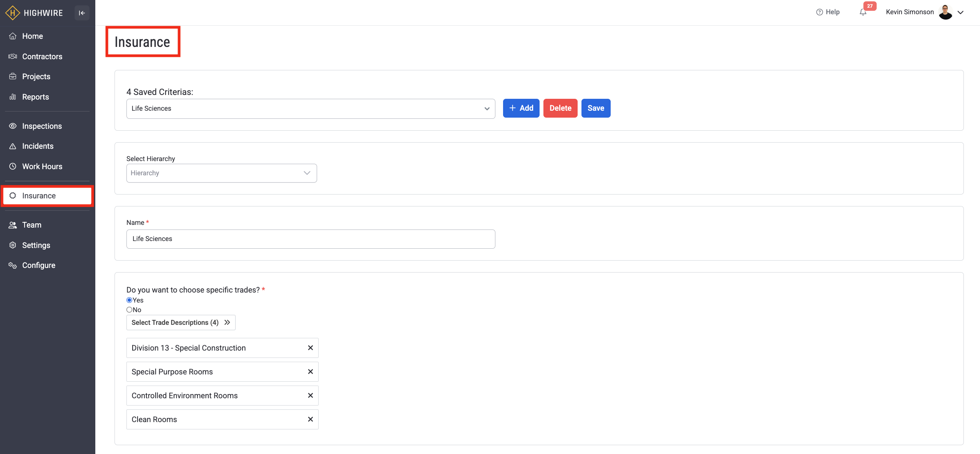
Task: Remove the Clean Rooms trade
Action: click(311, 419)
